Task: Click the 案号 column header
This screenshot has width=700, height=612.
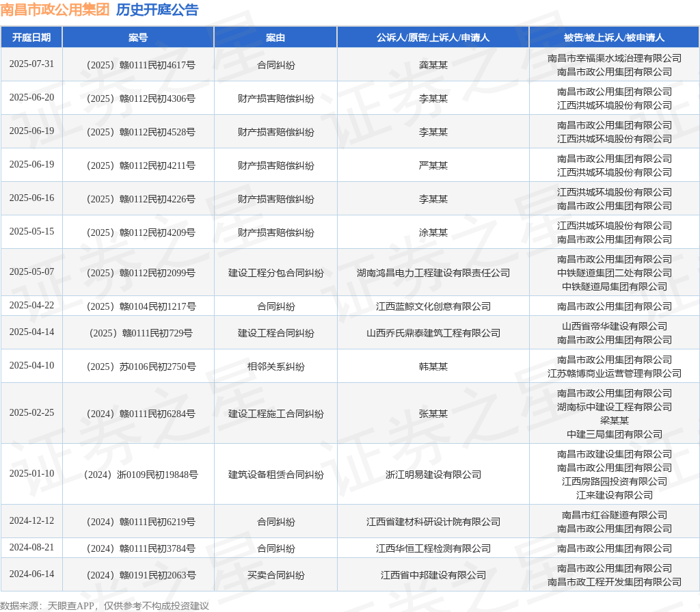Action: pos(138,38)
